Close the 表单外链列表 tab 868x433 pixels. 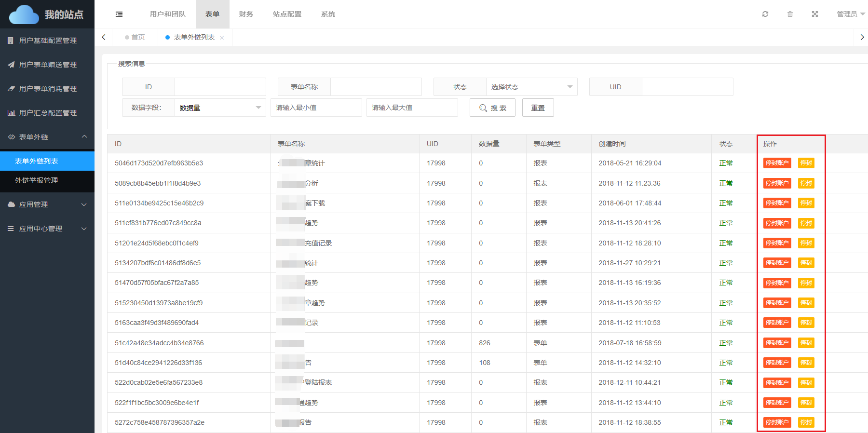tap(222, 38)
